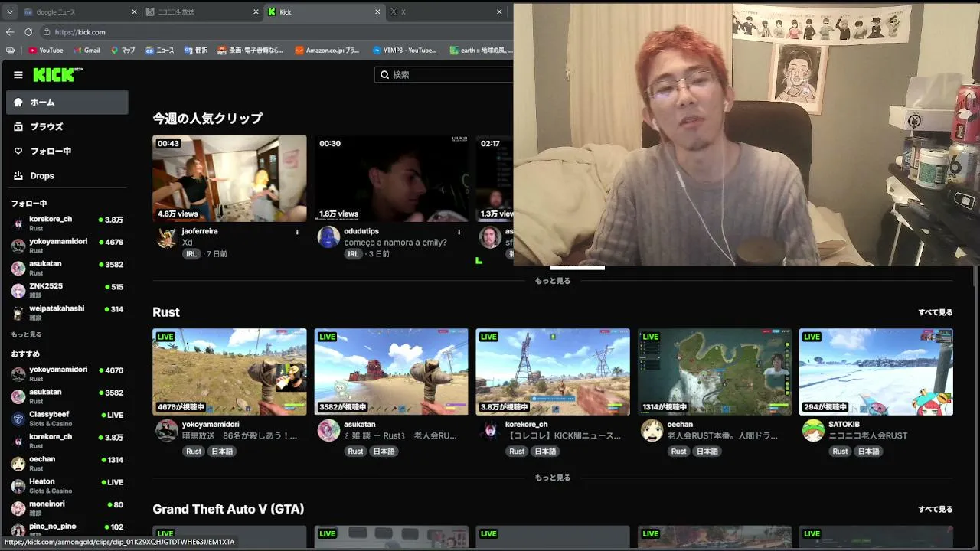Open followed channel weipatakahashi
This screenshot has height=551, width=980.
click(x=67, y=312)
